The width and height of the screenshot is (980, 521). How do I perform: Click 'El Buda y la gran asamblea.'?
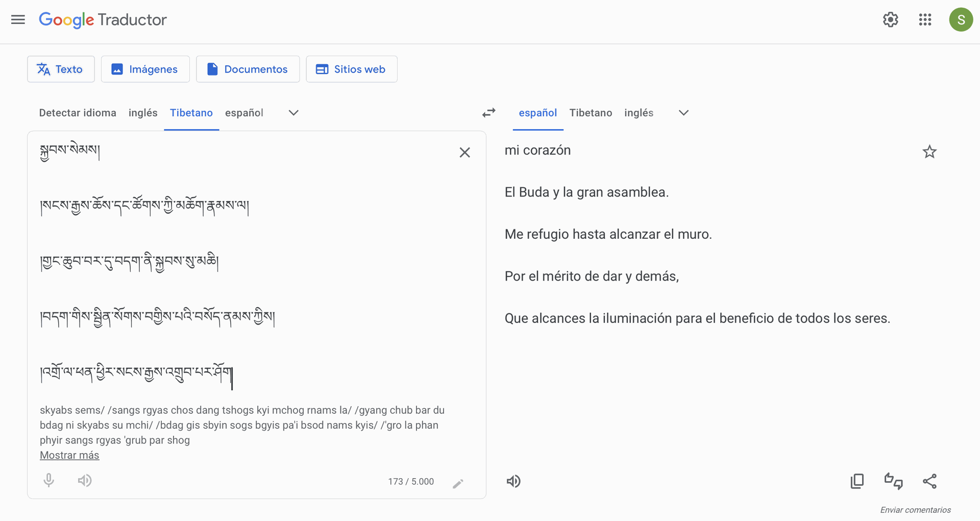click(586, 192)
